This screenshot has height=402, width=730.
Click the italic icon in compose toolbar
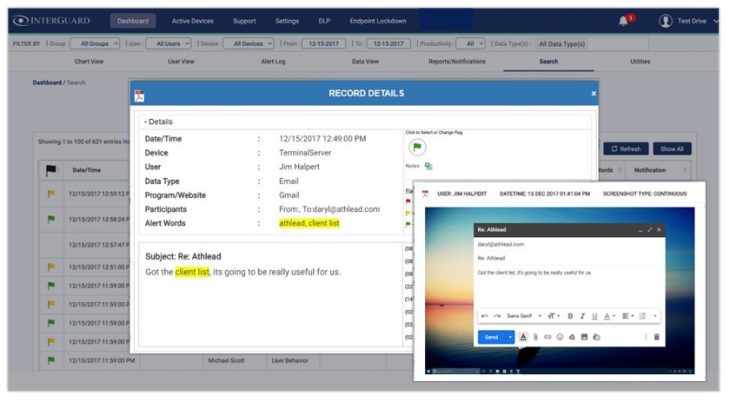coord(583,315)
